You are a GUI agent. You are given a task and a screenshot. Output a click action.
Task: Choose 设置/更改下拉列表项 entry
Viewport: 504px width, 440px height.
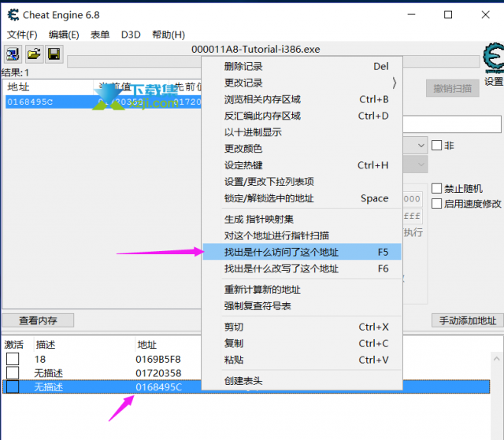pyautogui.click(x=302, y=182)
